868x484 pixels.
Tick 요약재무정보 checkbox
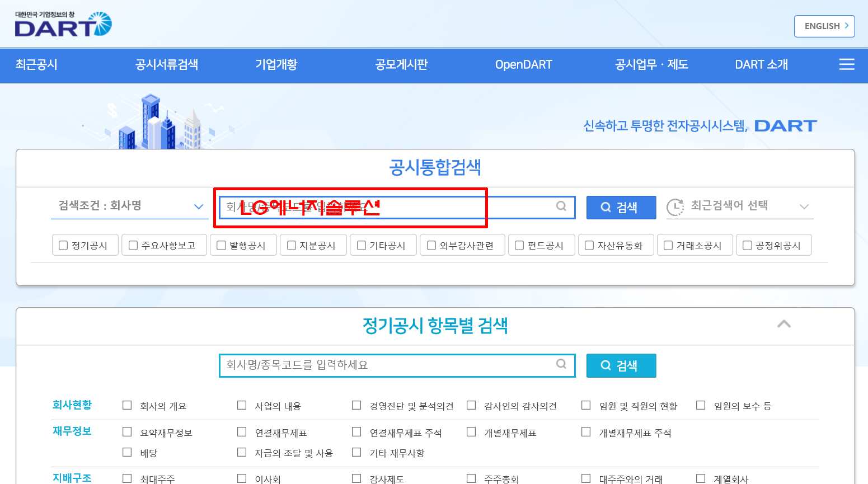[127, 432]
